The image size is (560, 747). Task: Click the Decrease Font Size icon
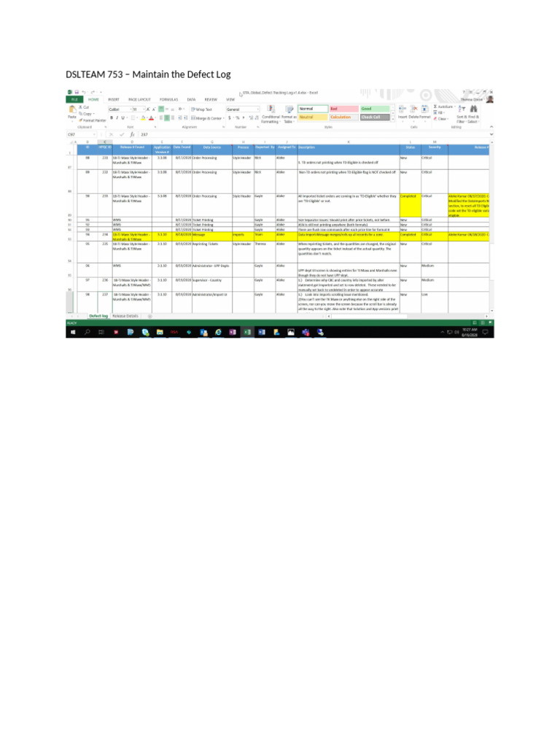[154, 109]
